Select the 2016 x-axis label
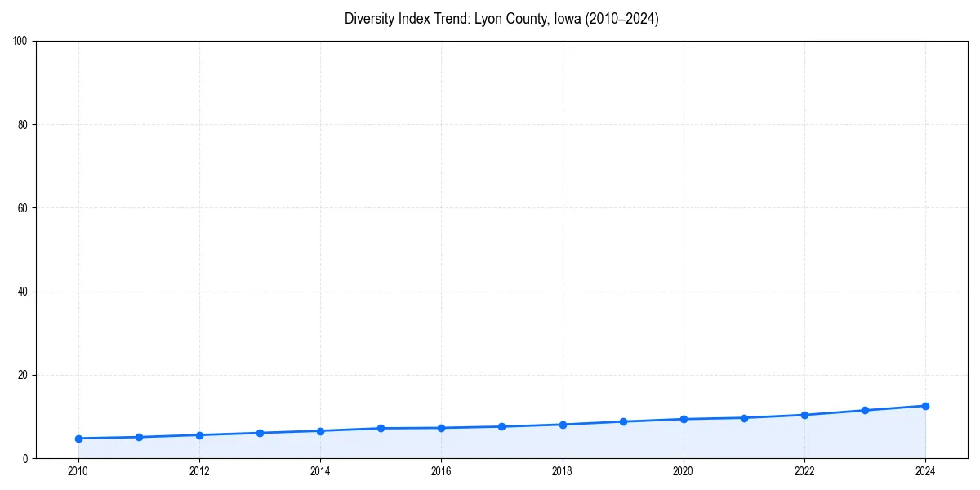The image size is (980, 490). pyautogui.click(x=441, y=471)
